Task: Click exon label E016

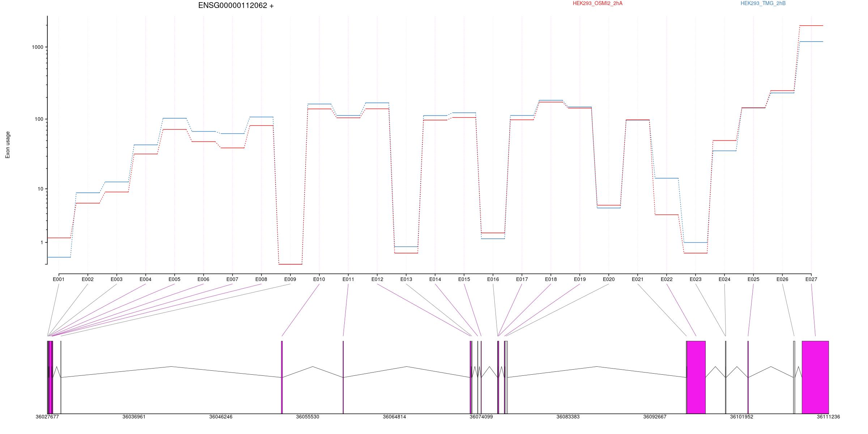Action: click(x=493, y=279)
